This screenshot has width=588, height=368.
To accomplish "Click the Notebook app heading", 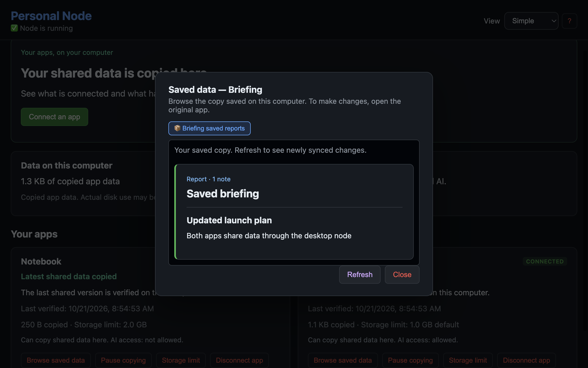I will point(41,262).
